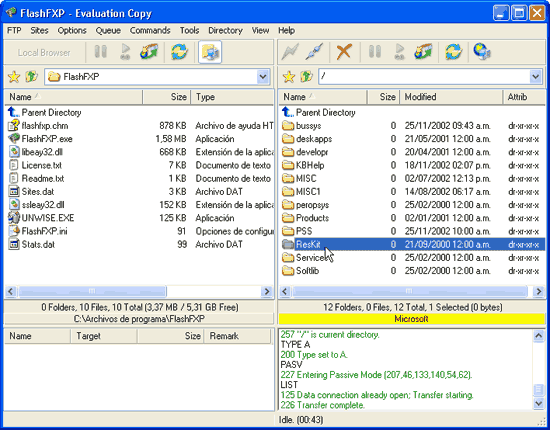This screenshot has width=550, height=430.
Task: Toggle the switch-to-remote browser icon
Action: (210, 52)
